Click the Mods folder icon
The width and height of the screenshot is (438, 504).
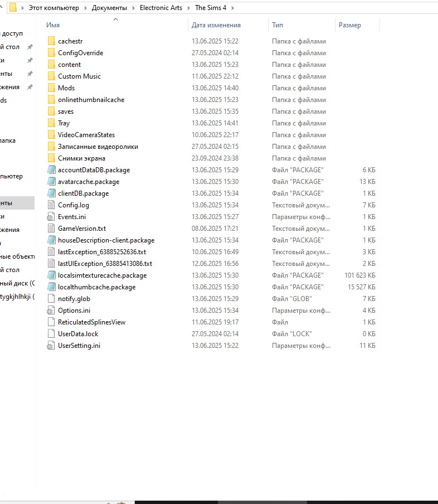tap(51, 88)
